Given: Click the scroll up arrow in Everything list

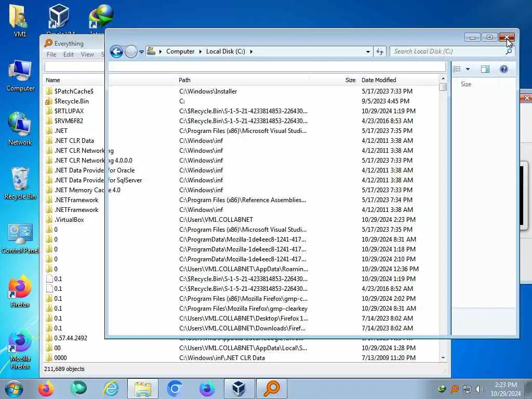Looking at the screenshot, I should (x=443, y=79).
